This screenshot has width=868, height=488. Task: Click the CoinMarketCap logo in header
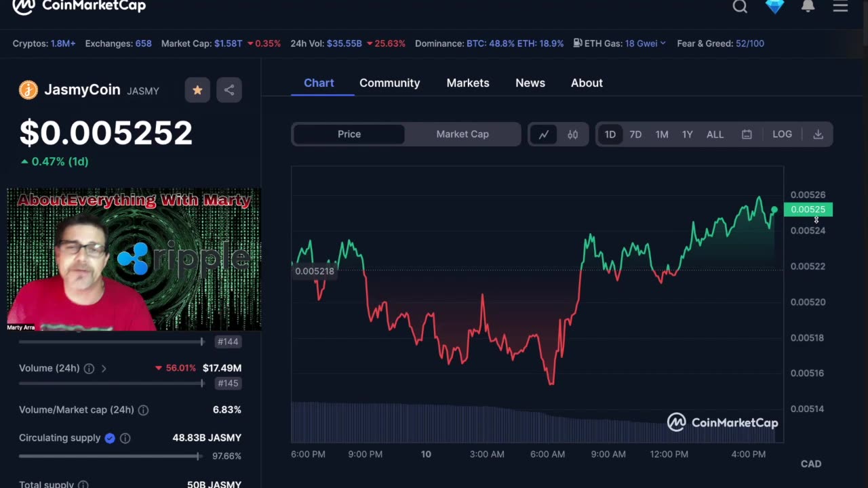click(79, 6)
